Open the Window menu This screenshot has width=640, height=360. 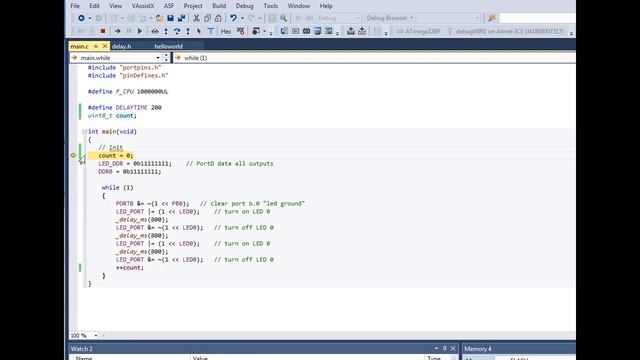(x=299, y=6)
